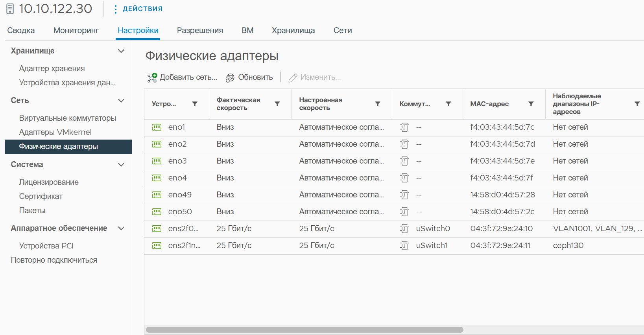This screenshot has height=335, width=644.
Task: Click the adapter icon for eno49
Action: tap(157, 195)
